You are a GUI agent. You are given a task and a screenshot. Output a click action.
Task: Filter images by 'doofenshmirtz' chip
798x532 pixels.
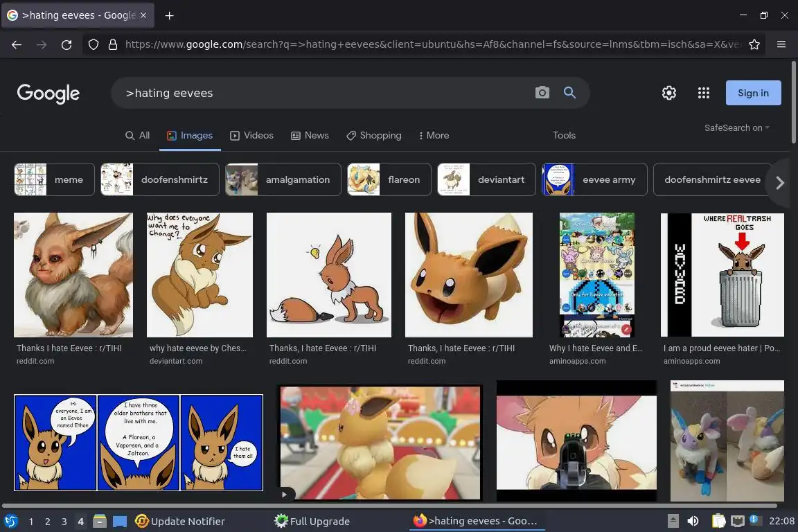pyautogui.click(x=160, y=179)
